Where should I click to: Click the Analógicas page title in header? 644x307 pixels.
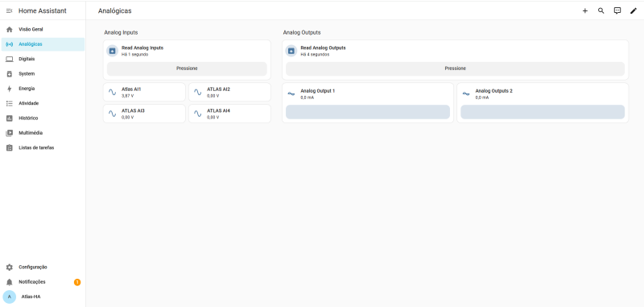click(114, 11)
